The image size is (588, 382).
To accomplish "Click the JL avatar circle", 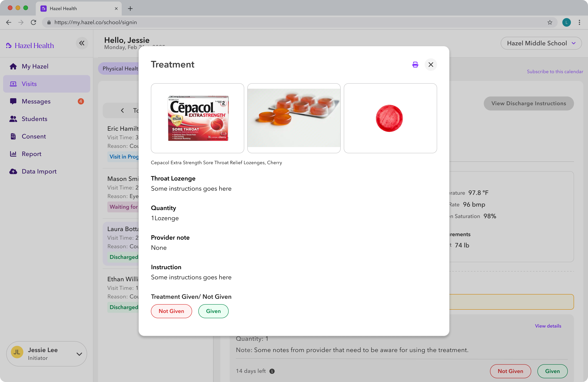I will point(17,352).
